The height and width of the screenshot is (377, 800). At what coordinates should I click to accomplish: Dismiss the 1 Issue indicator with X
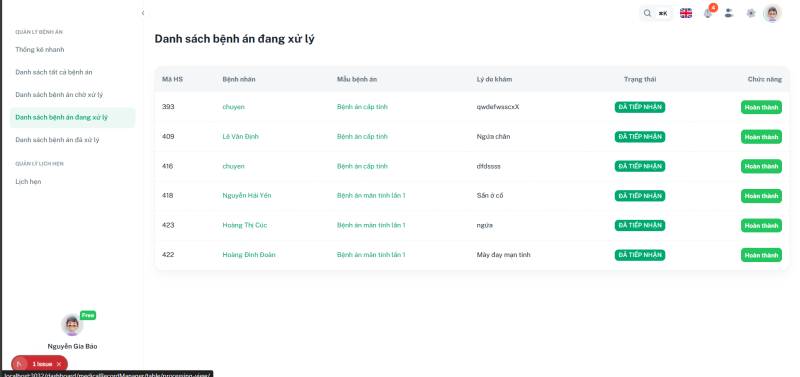click(59, 364)
